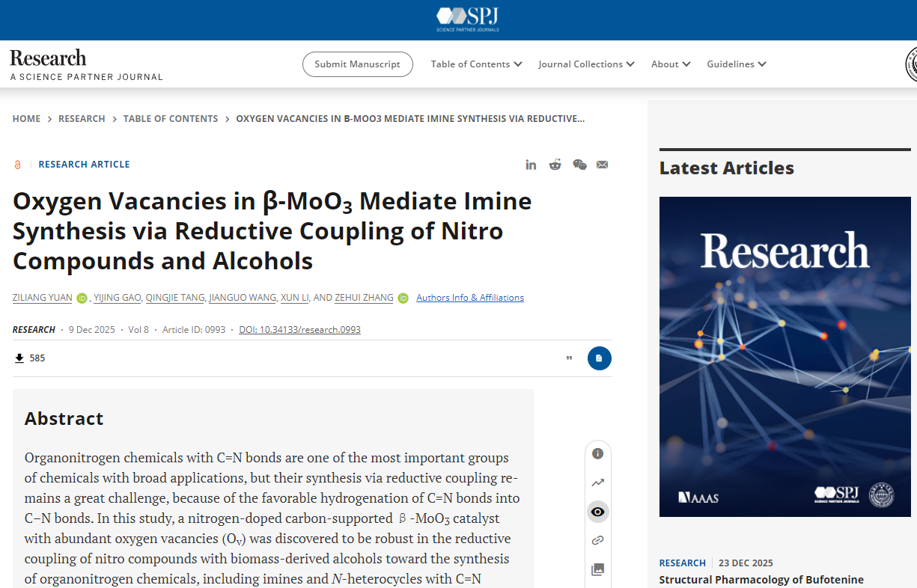The image size is (917, 588).
Task: Open the figures and media icon
Action: [597, 569]
